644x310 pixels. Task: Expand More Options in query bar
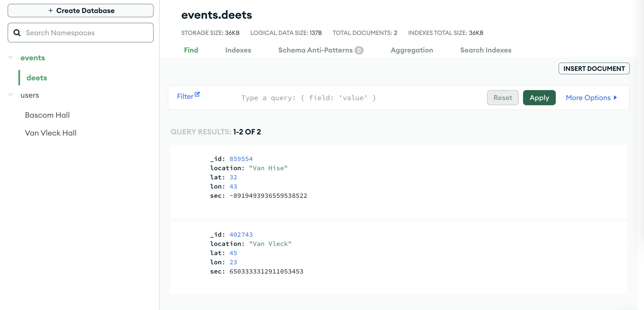(588, 98)
